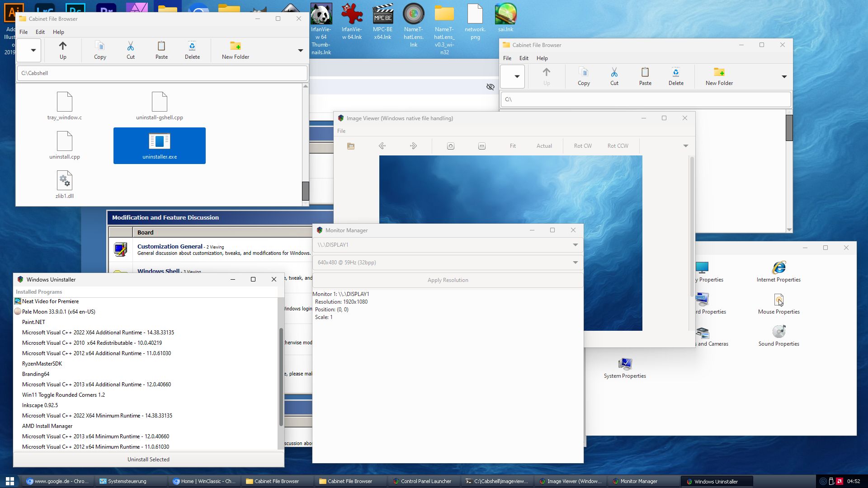Expand the \\.\DISPLAY1 monitor selector

tap(448, 244)
